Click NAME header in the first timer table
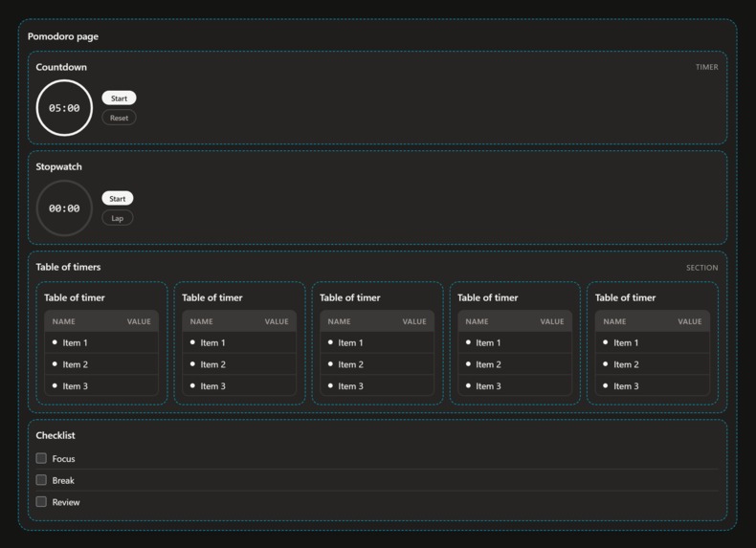This screenshot has width=756, height=548. [x=64, y=321]
